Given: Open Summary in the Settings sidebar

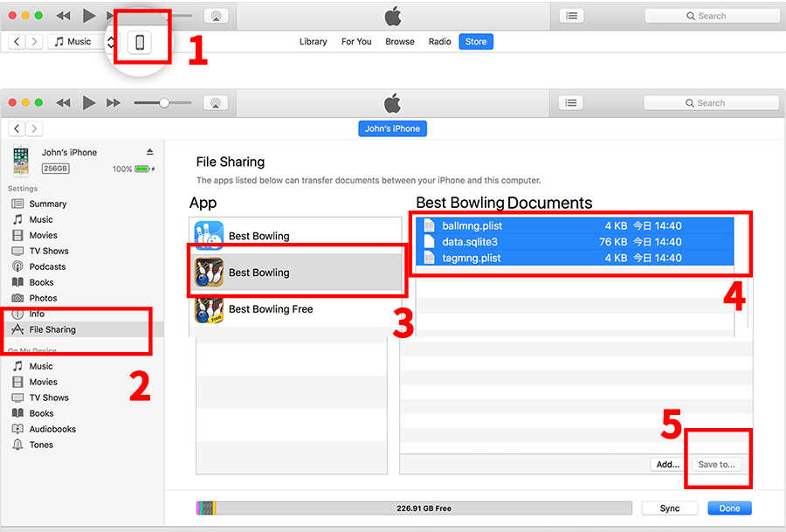Looking at the screenshot, I should 48,204.
